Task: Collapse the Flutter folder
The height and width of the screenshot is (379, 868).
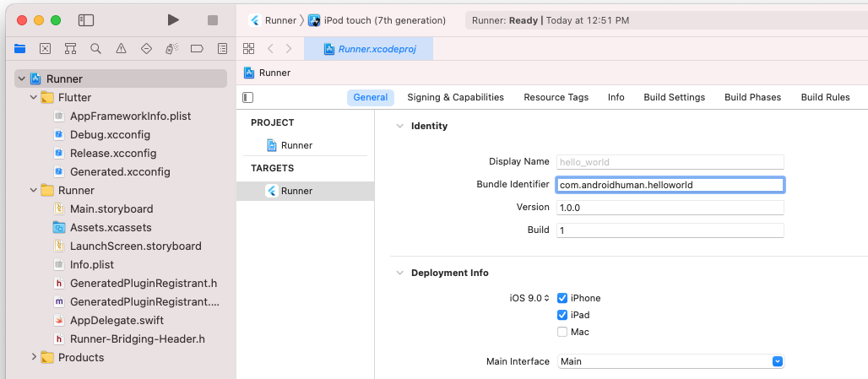Action: pos(34,97)
